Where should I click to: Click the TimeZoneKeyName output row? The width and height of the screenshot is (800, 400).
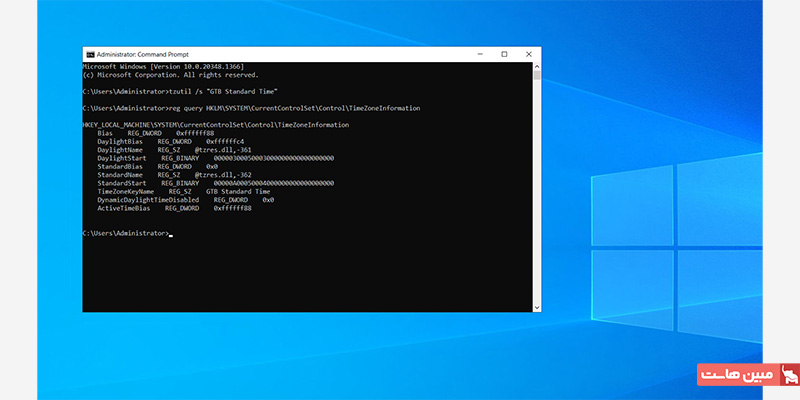[x=183, y=191]
